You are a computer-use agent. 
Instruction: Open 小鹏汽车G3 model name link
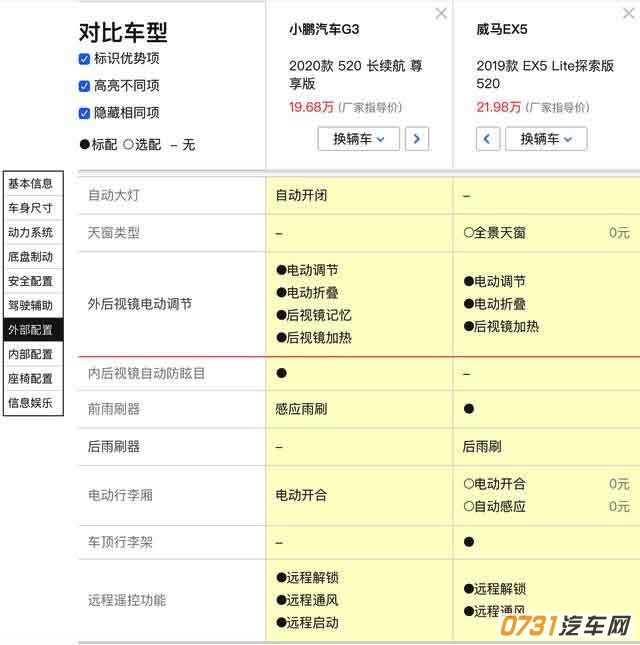pyautogui.click(x=324, y=29)
